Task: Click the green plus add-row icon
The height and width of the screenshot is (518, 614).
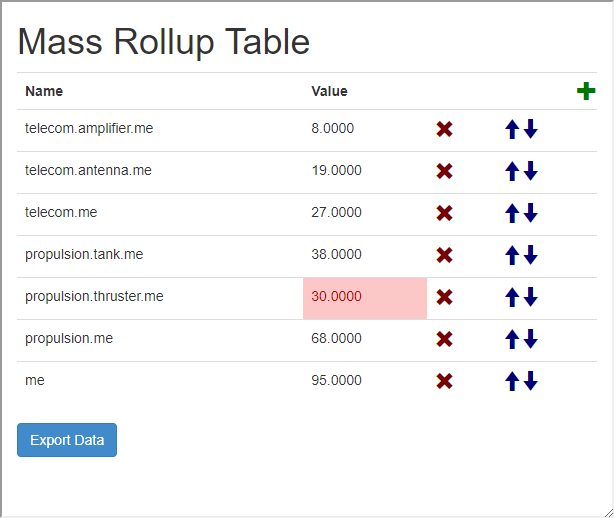Action: pyautogui.click(x=586, y=91)
